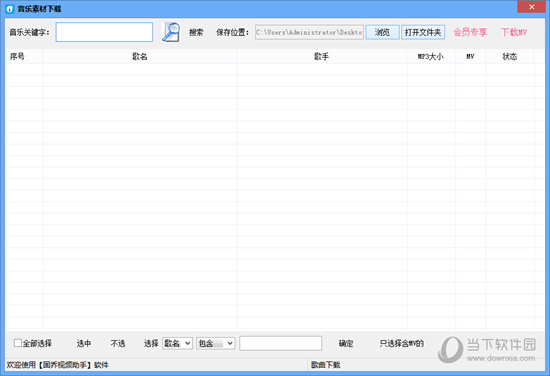550x376 pixels.
Task: Click the 确定 confirm button
Action: click(x=346, y=343)
